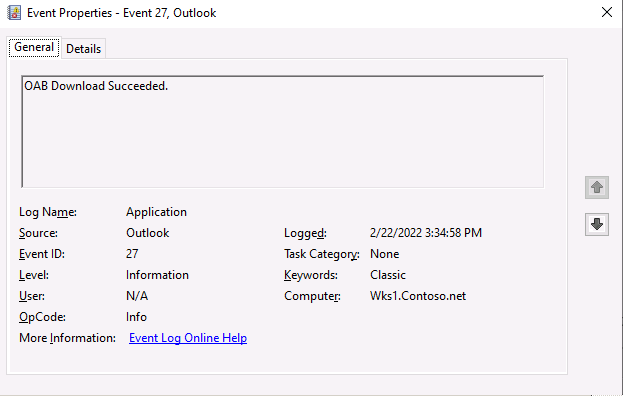Click the 'Task Category:' label
The image size is (623, 396).
[322, 254]
